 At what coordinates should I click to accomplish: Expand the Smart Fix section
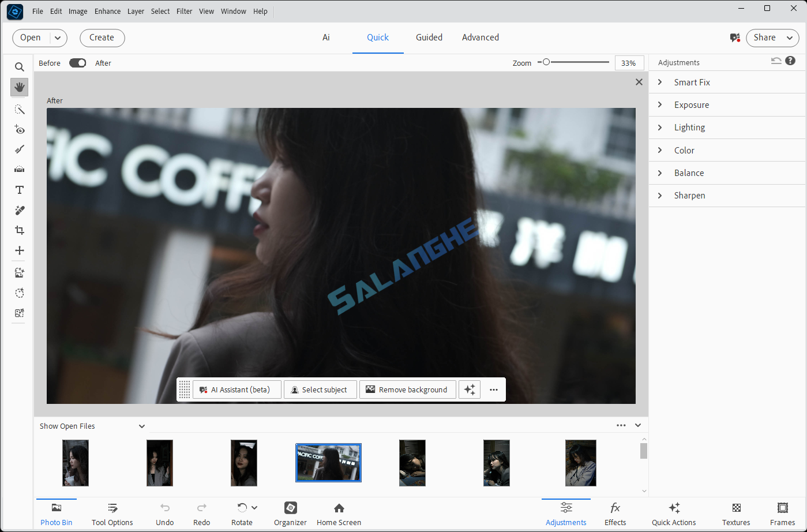point(727,83)
